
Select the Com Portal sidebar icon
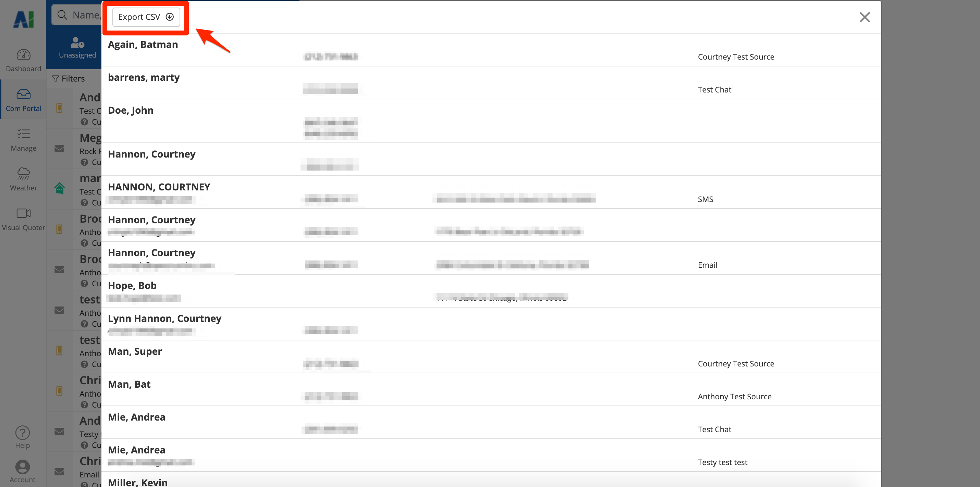[23, 100]
